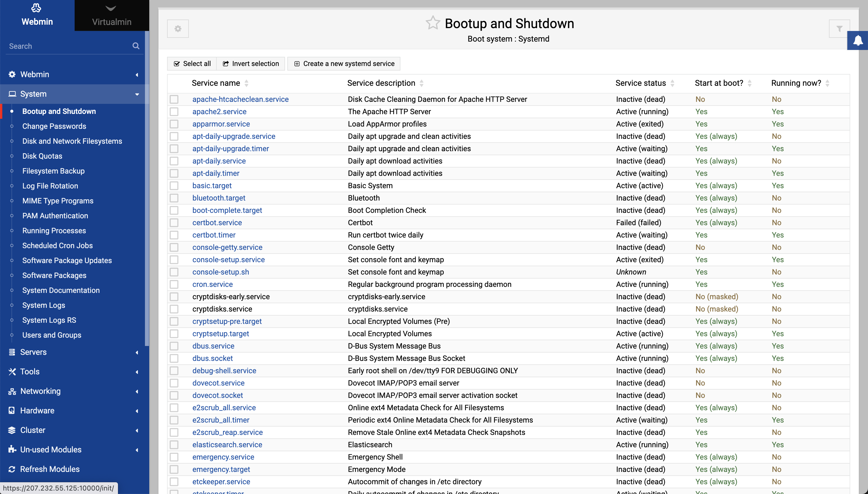The width and height of the screenshot is (868, 494).
Task: Focus the sidebar Search field
Action: (68, 46)
